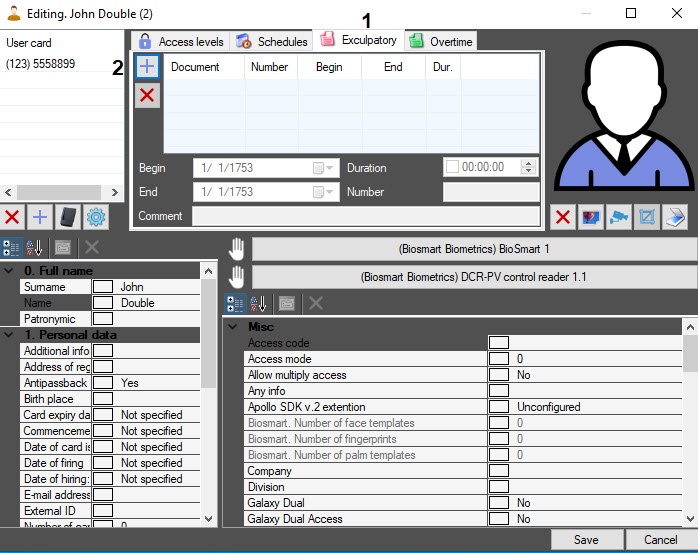
Task: Click hand icon beside BioSmart 1
Action: coord(236,249)
